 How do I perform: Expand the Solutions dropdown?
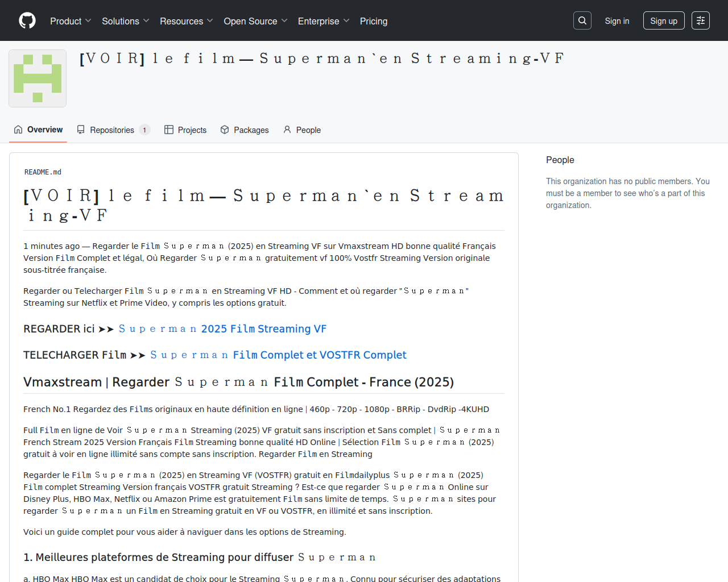tap(126, 21)
